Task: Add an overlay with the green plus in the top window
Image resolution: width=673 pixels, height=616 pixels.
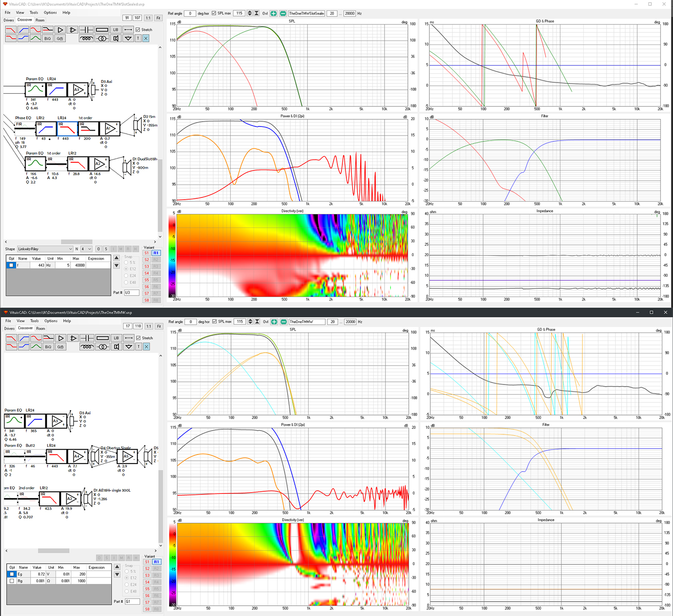Action: tap(273, 13)
